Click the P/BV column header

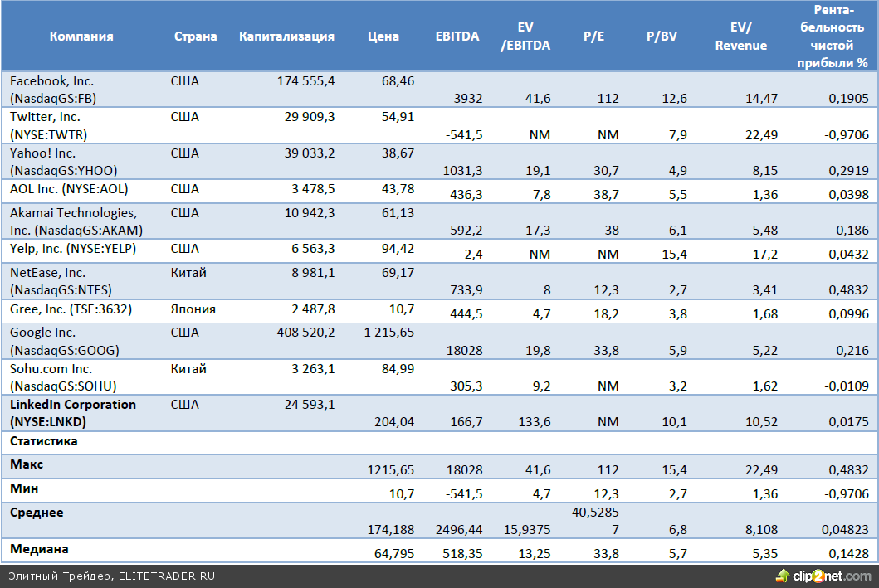[x=662, y=36]
